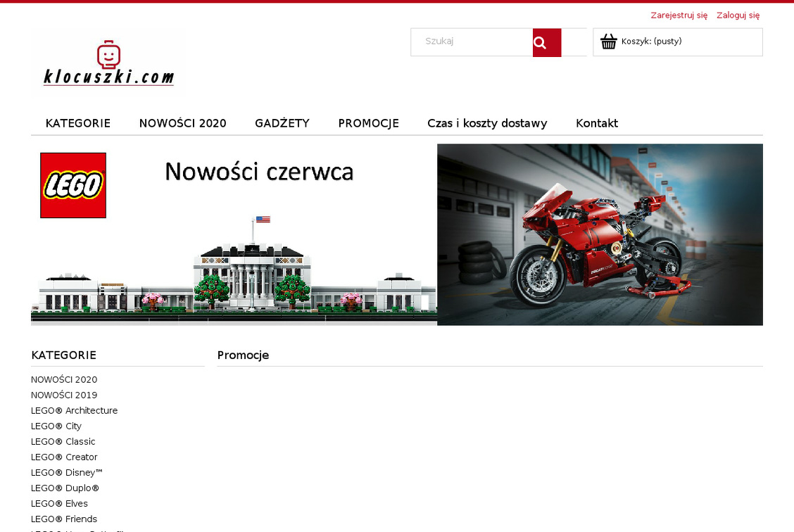Focus the Szukaj search field

pos(472,42)
